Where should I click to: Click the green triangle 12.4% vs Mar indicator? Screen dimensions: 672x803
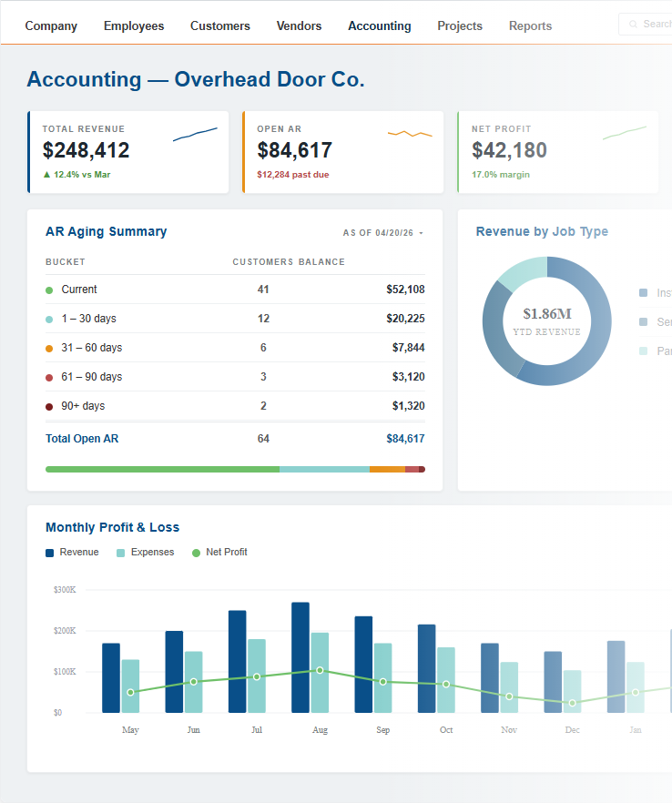click(76, 175)
